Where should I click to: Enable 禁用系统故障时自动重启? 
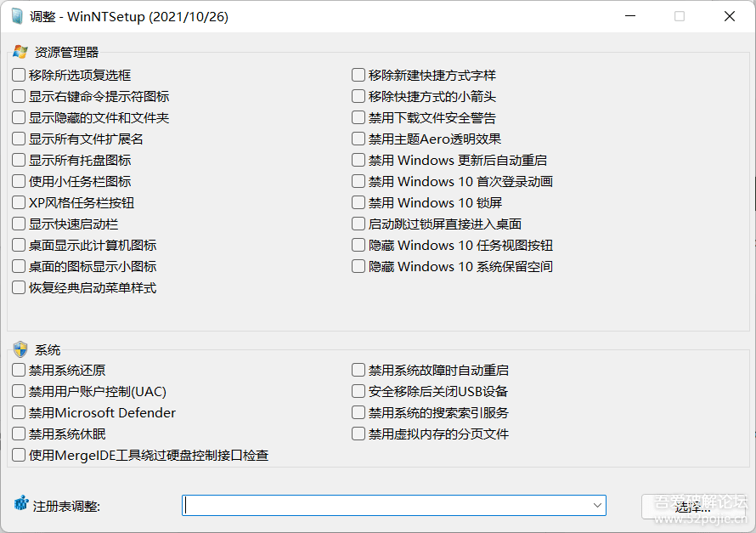[x=358, y=370]
